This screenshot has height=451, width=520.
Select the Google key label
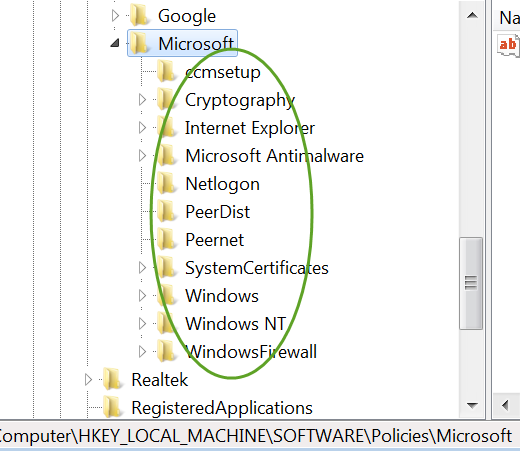(x=187, y=16)
